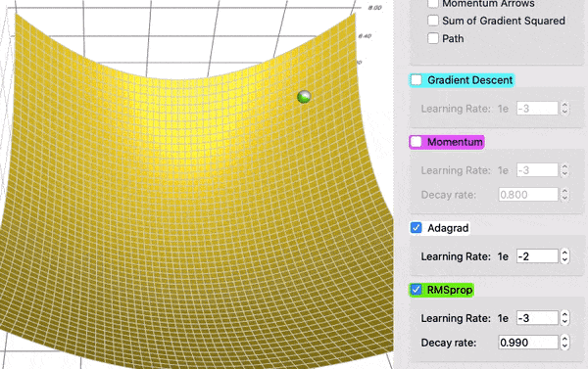Viewport: 588px width, 369px height.
Task: Click the Momentum decay rate stepper
Action: pyautogui.click(x=564, y=195)
